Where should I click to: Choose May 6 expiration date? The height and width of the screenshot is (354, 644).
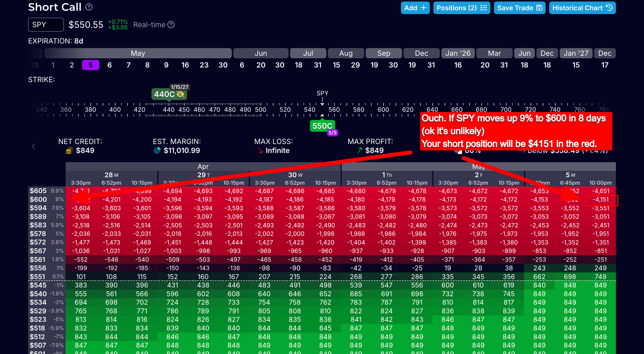(x=110, y=65)
